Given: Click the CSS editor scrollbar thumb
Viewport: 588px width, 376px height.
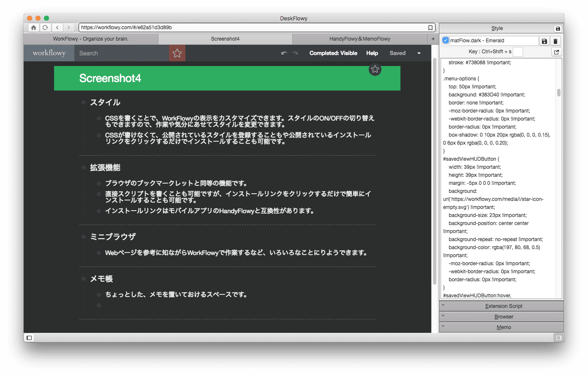Looking at the screenshot, I should (x=559, y=93).
